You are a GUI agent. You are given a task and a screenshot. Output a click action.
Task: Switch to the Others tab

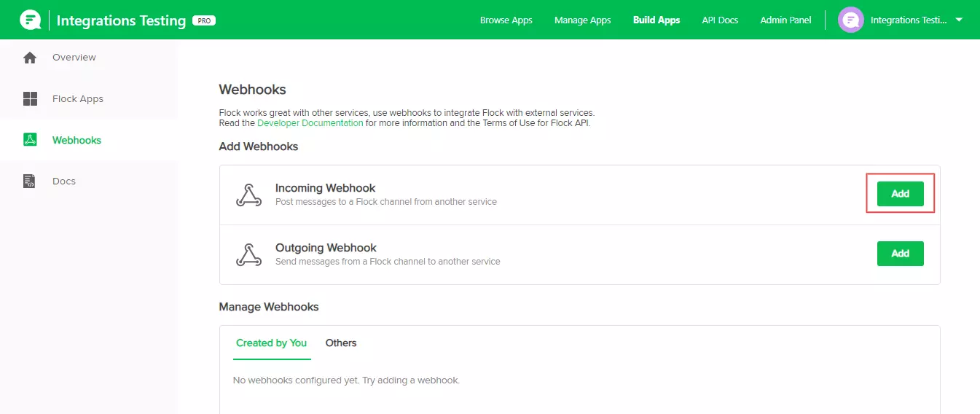click(341, 343)
